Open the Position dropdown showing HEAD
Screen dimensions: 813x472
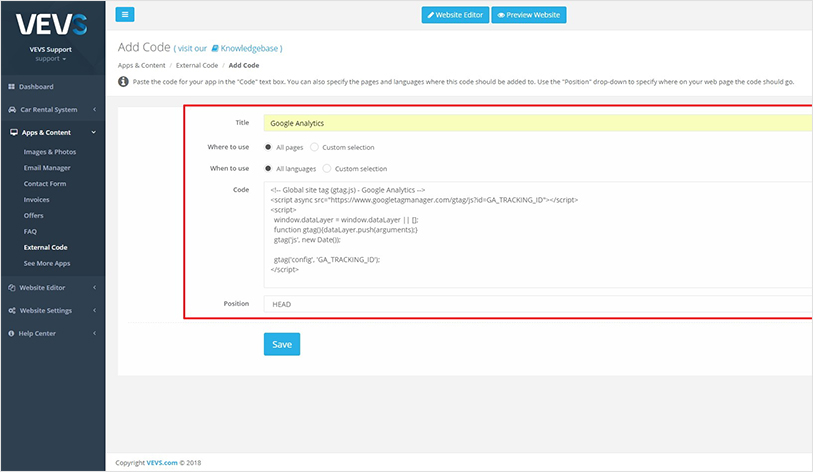click(x=538, y=304)
